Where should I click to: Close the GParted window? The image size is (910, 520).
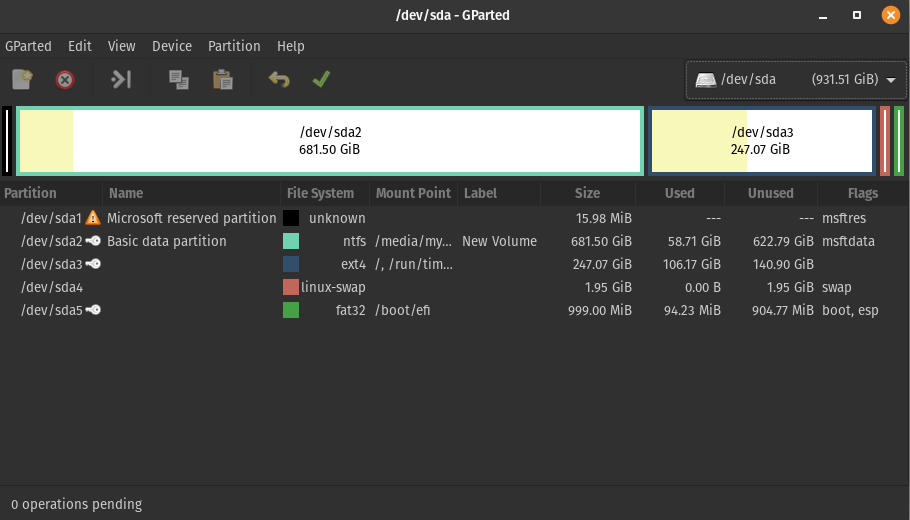tap(891, 15)
